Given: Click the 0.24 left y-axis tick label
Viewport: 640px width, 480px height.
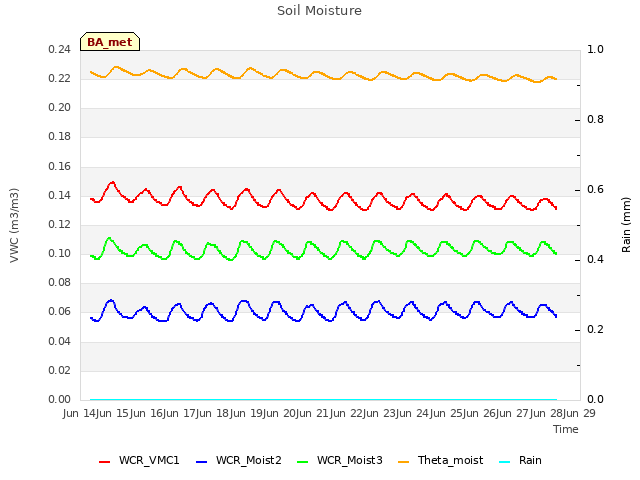Looking at the screenshot, I should point(59,49).
